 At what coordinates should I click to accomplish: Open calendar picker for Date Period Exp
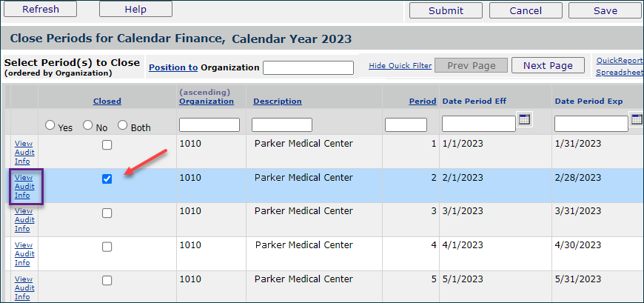click(x=637, y=120)
